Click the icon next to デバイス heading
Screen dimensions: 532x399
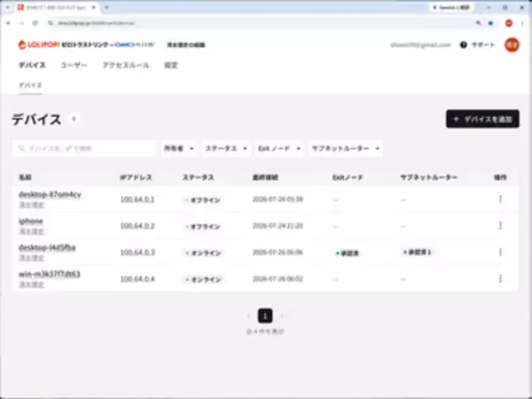coord(74,119)
